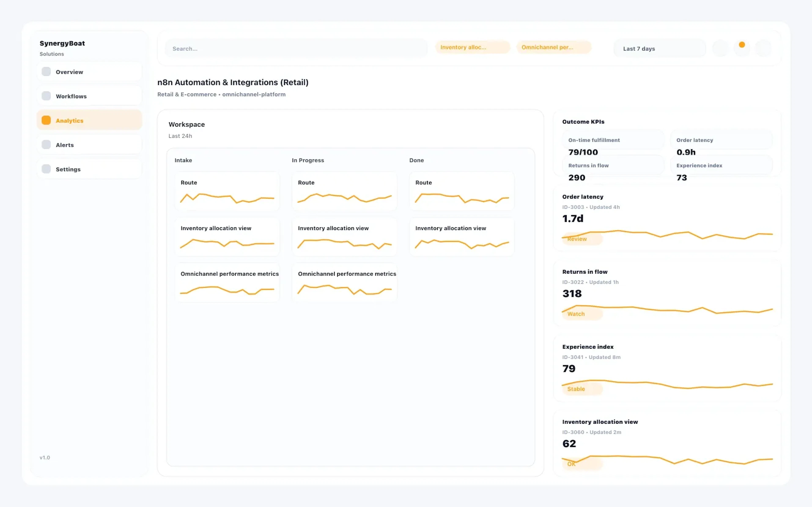Click the leftmost circular icon near Last 7 days

(720, 48)
